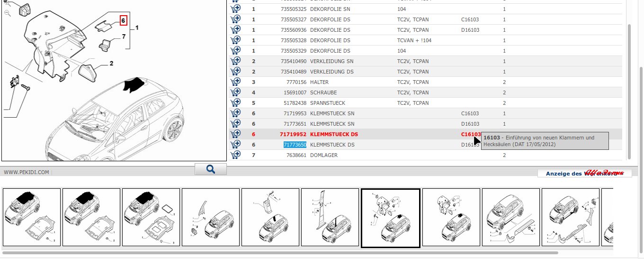Click the Anzeige des Warenkorbs link
Viewport: 644px width, 259px height.
(584, 174)
